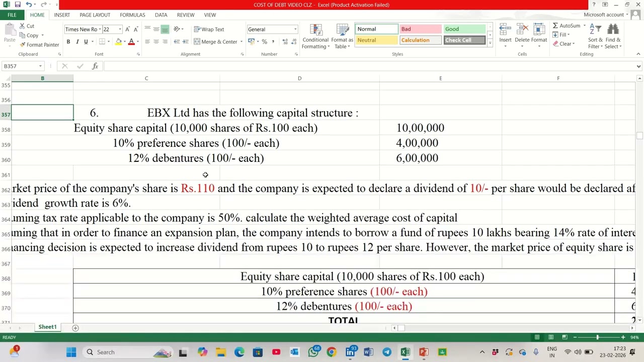Screen dimensions: 644x362
Task: Open Windows Start menu
Action: point(71,352)
